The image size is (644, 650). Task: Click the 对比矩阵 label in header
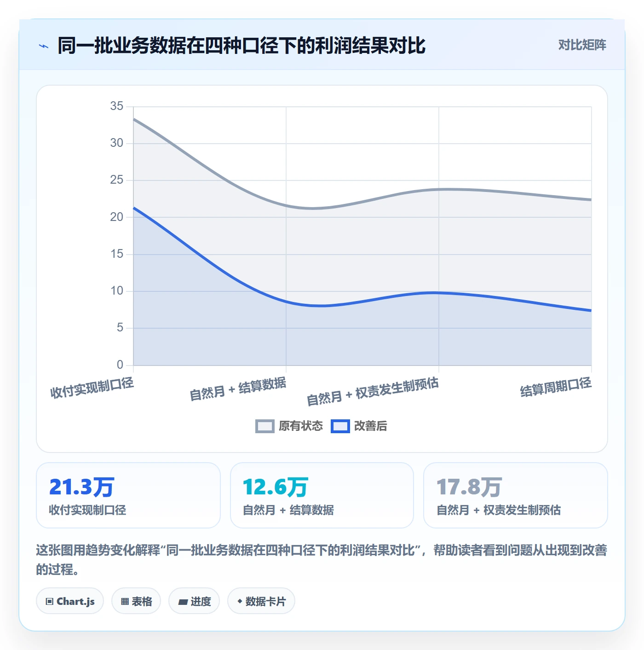(582, 45)
